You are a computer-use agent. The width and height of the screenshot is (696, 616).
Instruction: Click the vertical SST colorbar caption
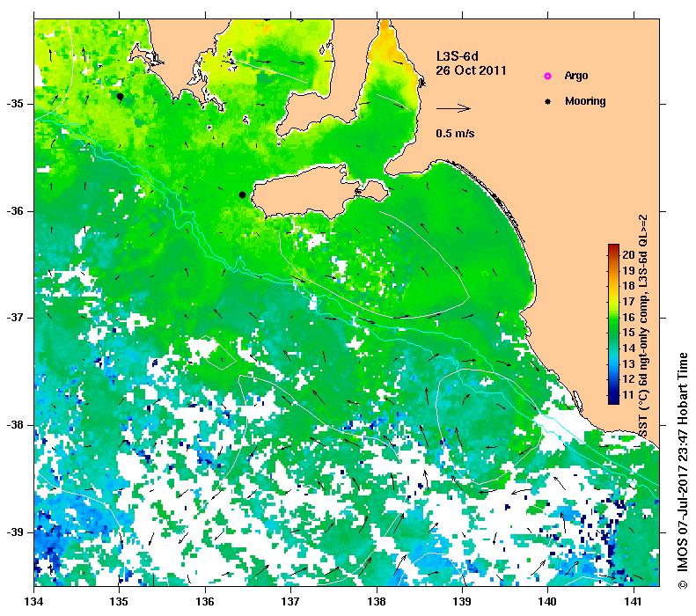click(643, 326)
